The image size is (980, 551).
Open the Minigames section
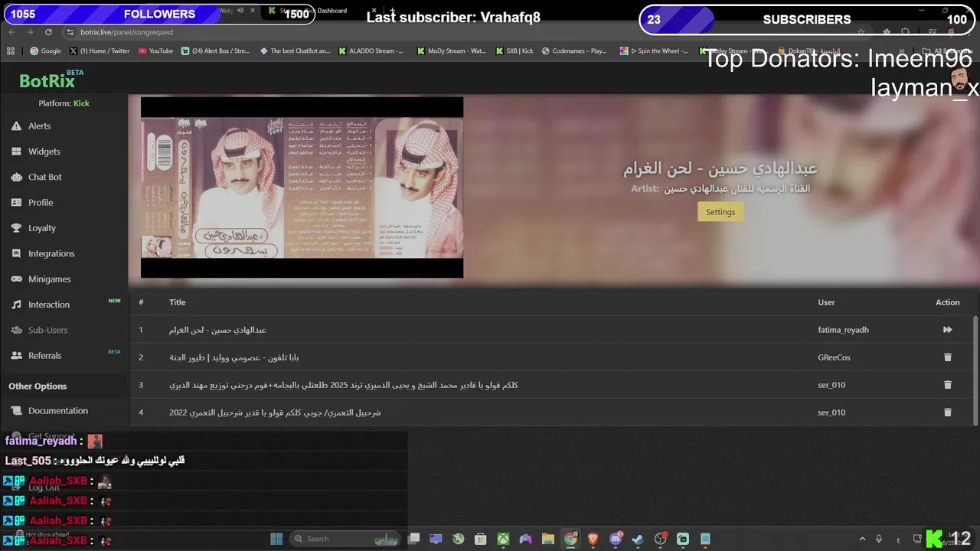click(49, 279)
